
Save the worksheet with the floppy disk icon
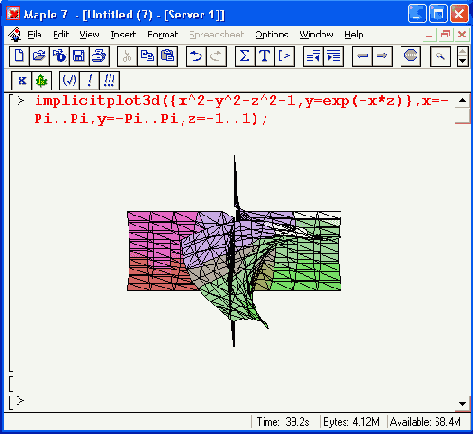coord(79,56)
